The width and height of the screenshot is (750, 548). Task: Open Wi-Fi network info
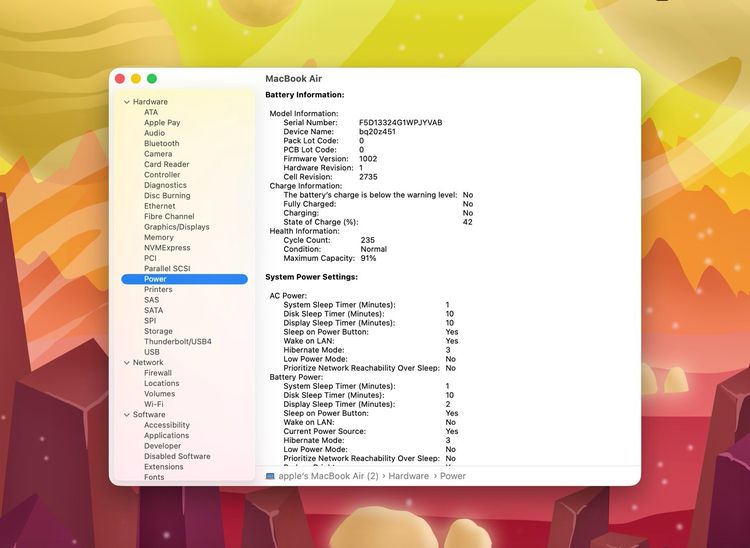(154, 405)
